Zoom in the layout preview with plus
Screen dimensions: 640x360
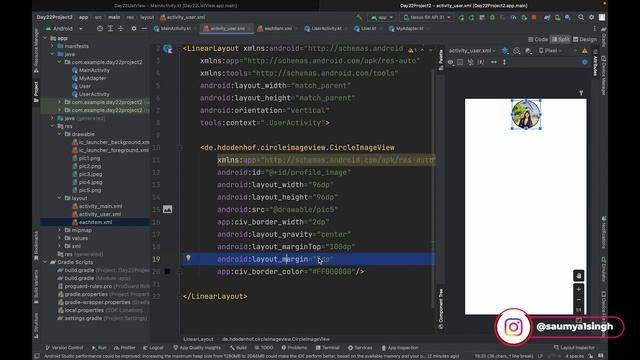[x=578, y=289]
